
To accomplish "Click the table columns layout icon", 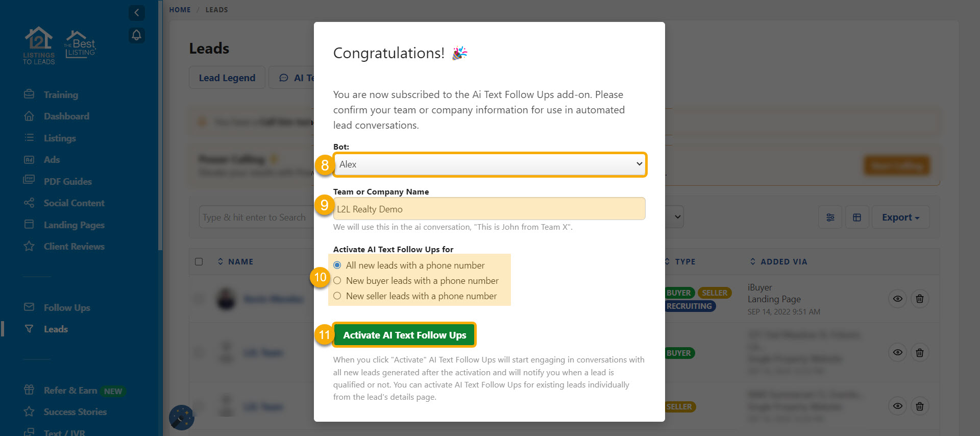I will click(x=857, y=217).
